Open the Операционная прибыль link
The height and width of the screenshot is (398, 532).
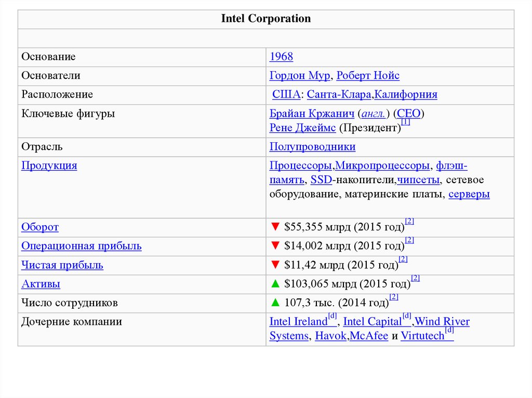pyautogui.click(x=82, y=246)
